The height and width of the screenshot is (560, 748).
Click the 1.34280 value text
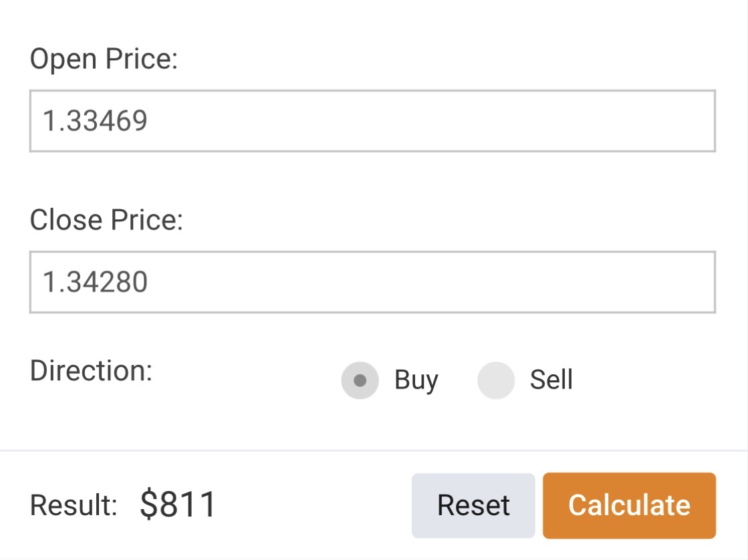pos(95,282)
